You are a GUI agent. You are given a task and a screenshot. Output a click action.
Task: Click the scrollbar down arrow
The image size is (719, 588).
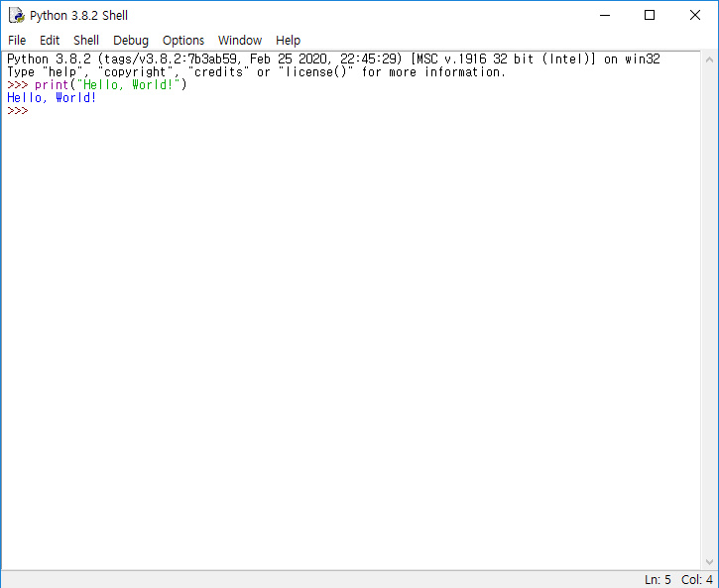tap(709, 562)
